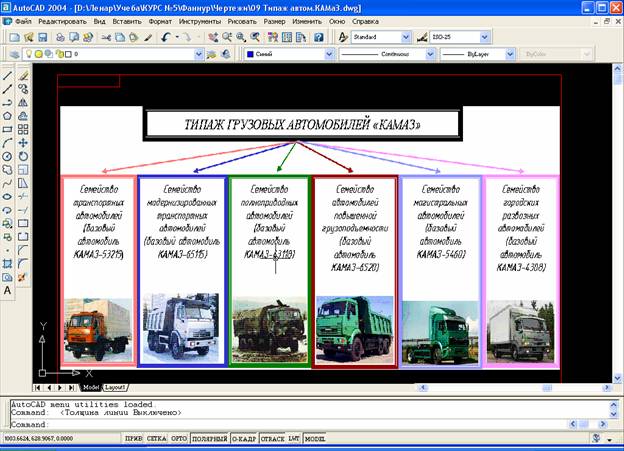Select the Rectangle draw tool
The height and width of the screenshot is (451, 624).
7,129
